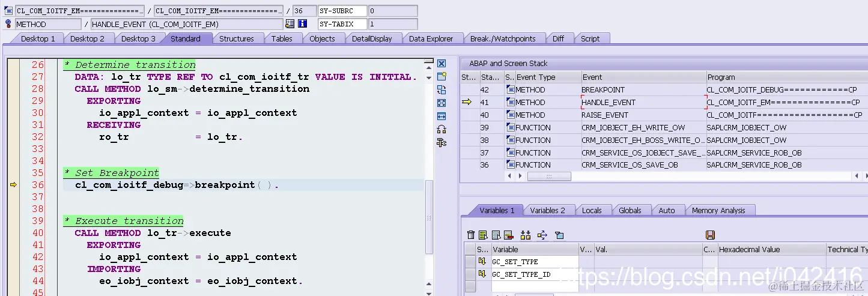Click the HANDLE_EVENT method name field
This screenshot has width=868, height=296.
coord(187,24)
